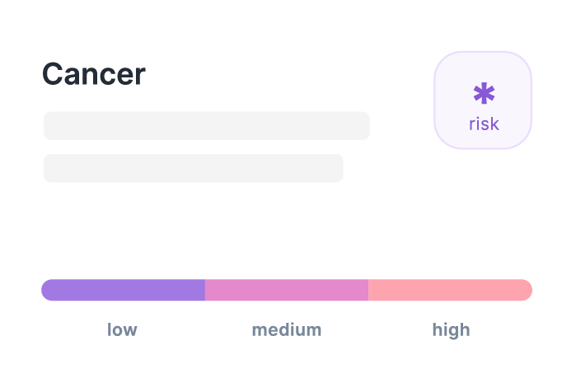The width and height of the screenshot is (576, 392).
Task: Click the right end of the shorter placeholder
Action: coord(338,168)
